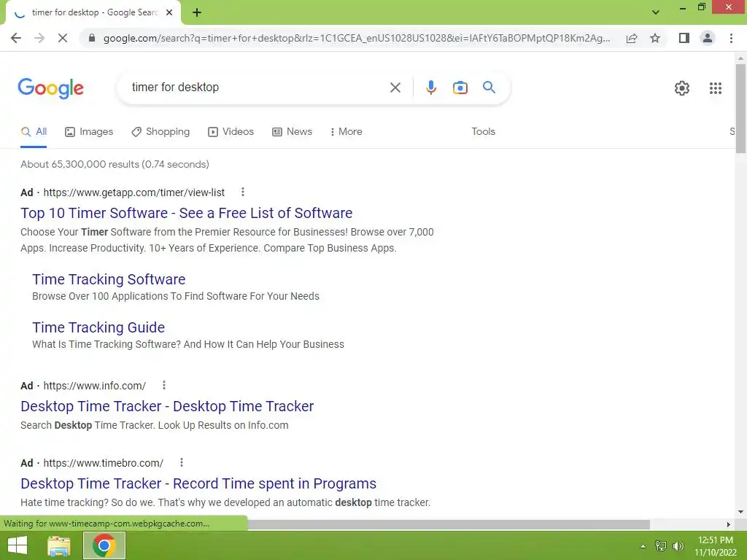Click the results count text 'About 65,300,000 results'

coord(80,164)
